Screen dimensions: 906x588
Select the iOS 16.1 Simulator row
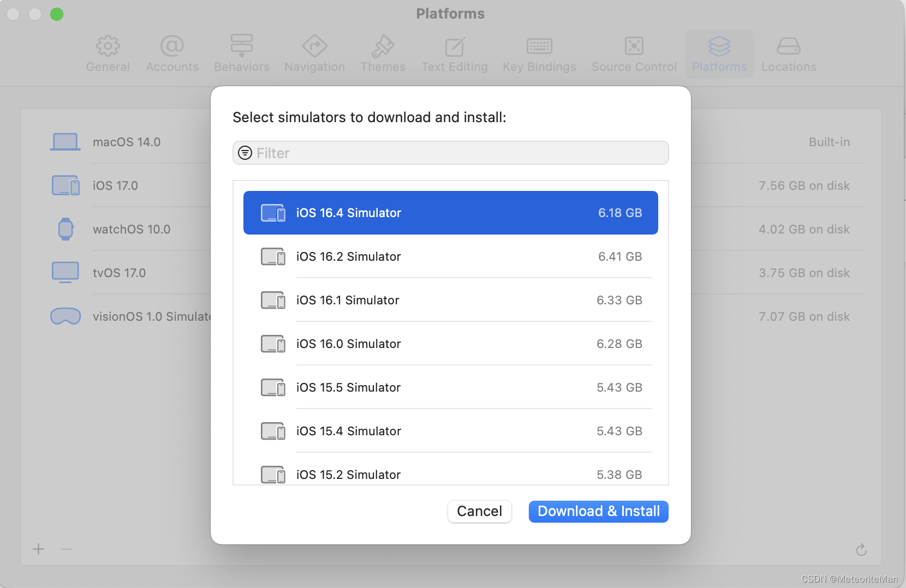(x=450, y=300)
